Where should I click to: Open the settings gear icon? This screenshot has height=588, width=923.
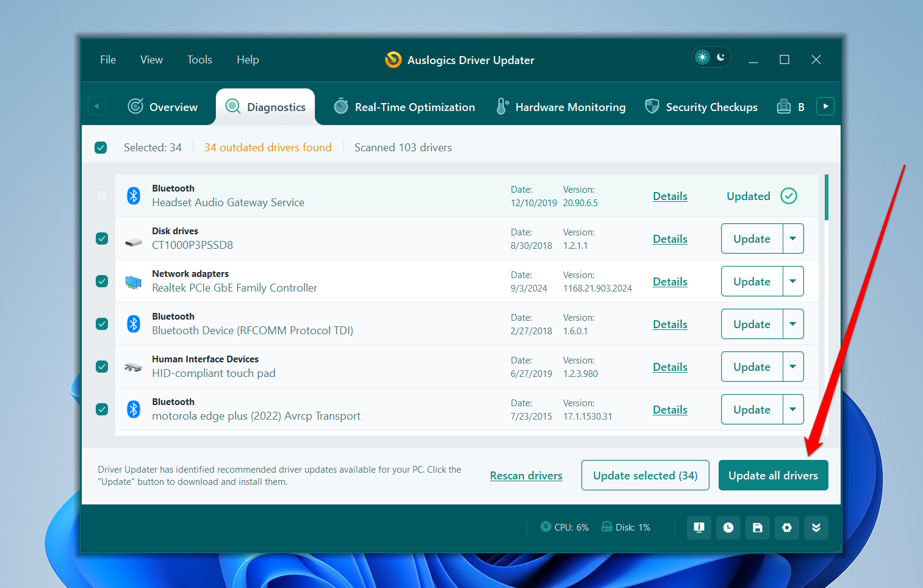(787, 528)
